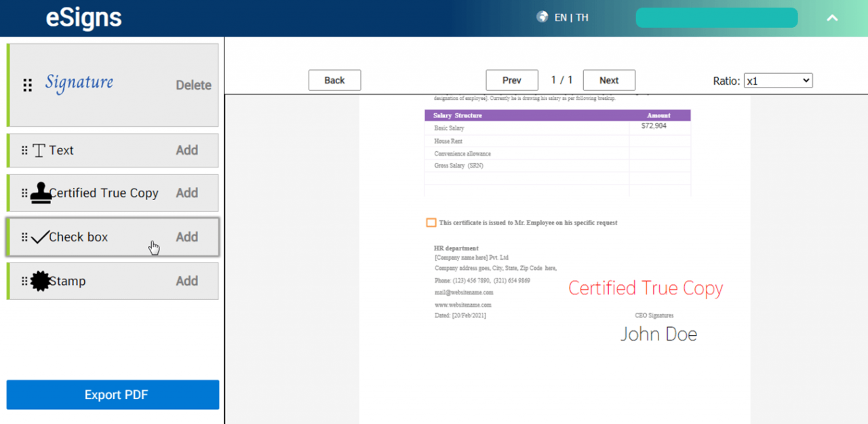This screenshot has width=868, height=424.
Task: Open the Ratio zoom dropdown
Action: pos(778,80)
